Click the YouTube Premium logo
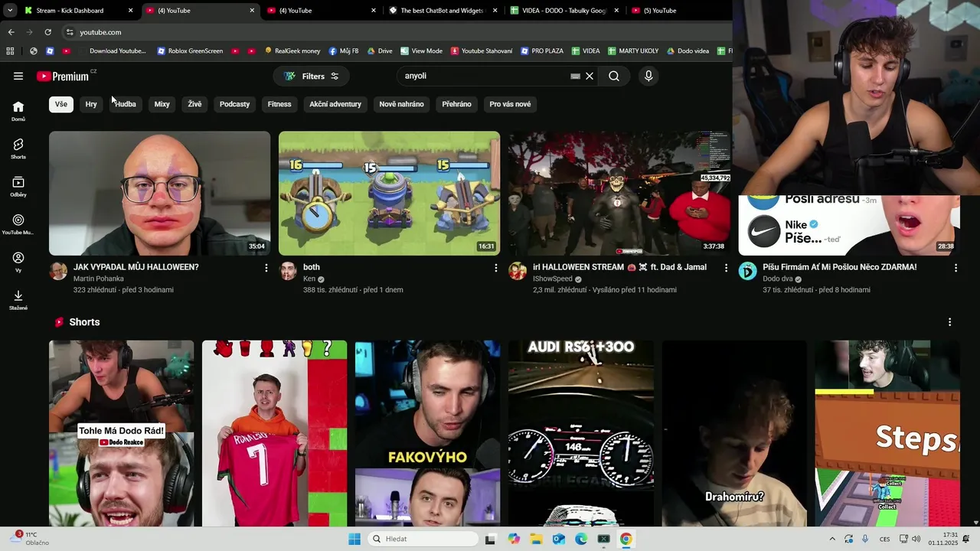The width and height of the screenshot is (980, 551). (64, 76)
